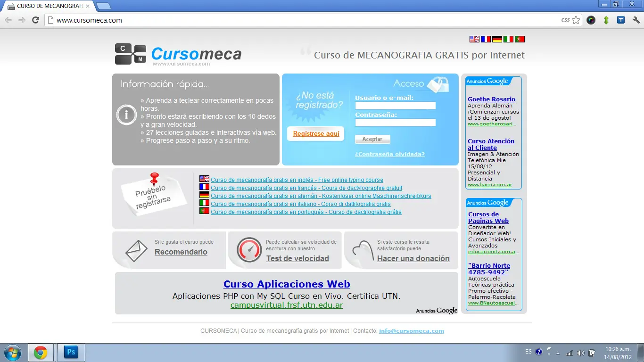The height and width of the screenshot is (362, 644).
Task: Click the flag beside the Italian course link
Action: click(x=204, y=203)
